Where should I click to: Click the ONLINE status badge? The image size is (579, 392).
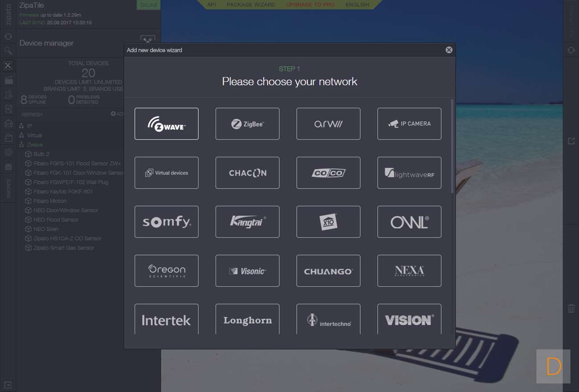click(x=149, y=5)
